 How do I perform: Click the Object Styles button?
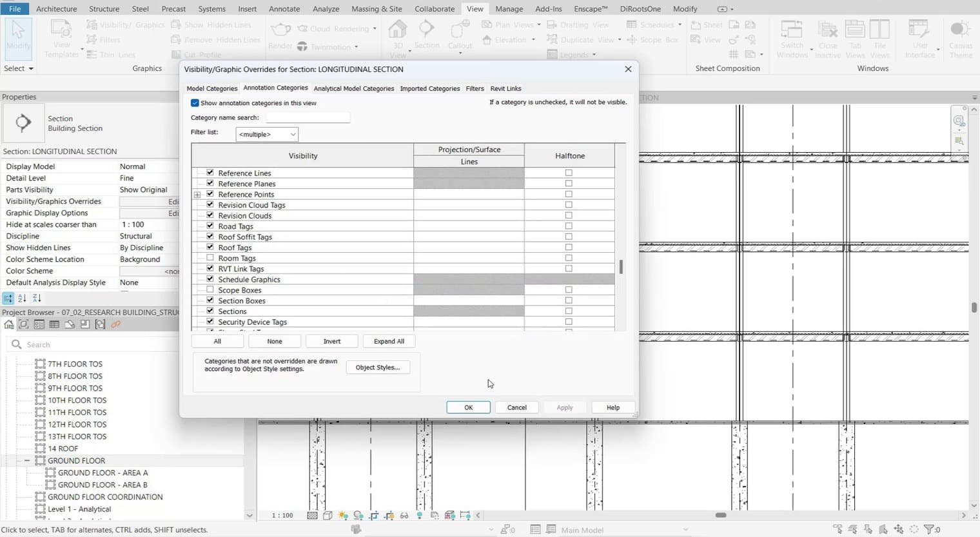(378, 367)
